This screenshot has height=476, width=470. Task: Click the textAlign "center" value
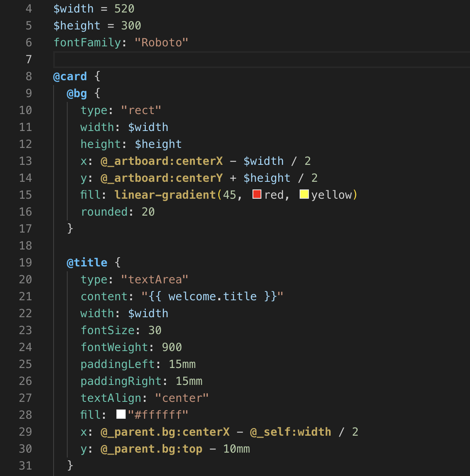[182, 398]
